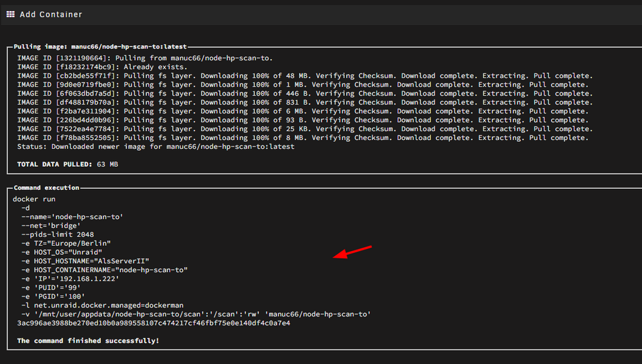The height and width of the screenshot is (364, 642).
Task: Click the grid icon beside Add Container
Action: point(11,14)
